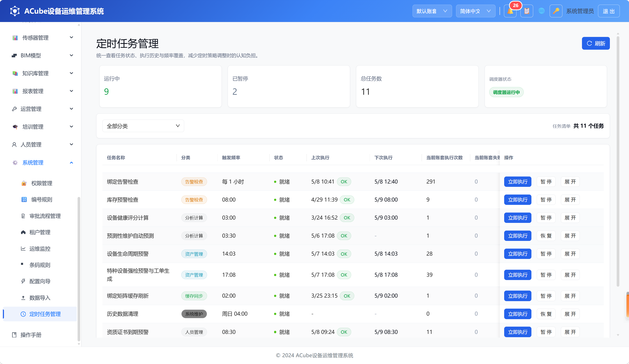Click the 系统维护 tag for 历史数据清理
This screenshot has height=364, width=629.
pos(194,314)
